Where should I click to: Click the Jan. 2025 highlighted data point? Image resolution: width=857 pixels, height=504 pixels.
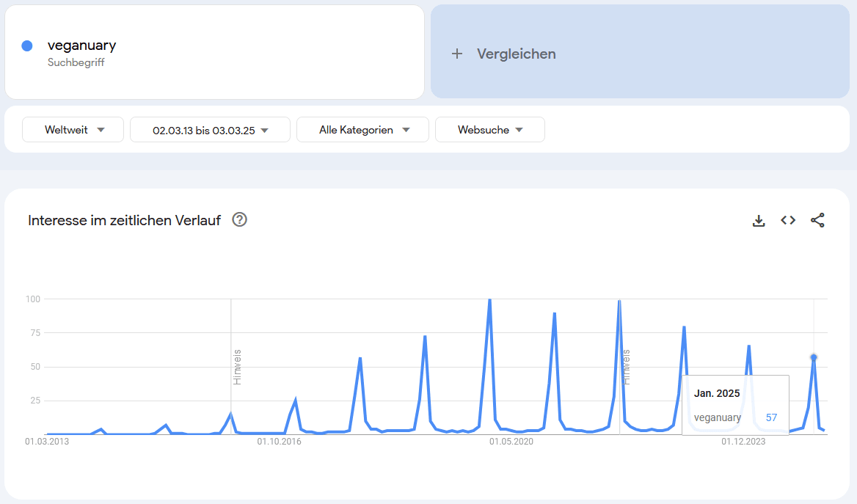tap(814, 357)
